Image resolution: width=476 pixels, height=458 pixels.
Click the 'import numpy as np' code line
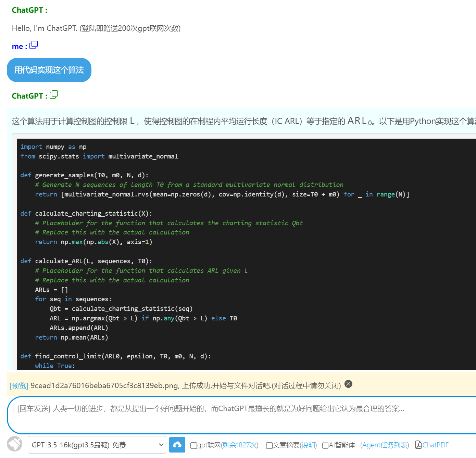[x=53, y=147]
